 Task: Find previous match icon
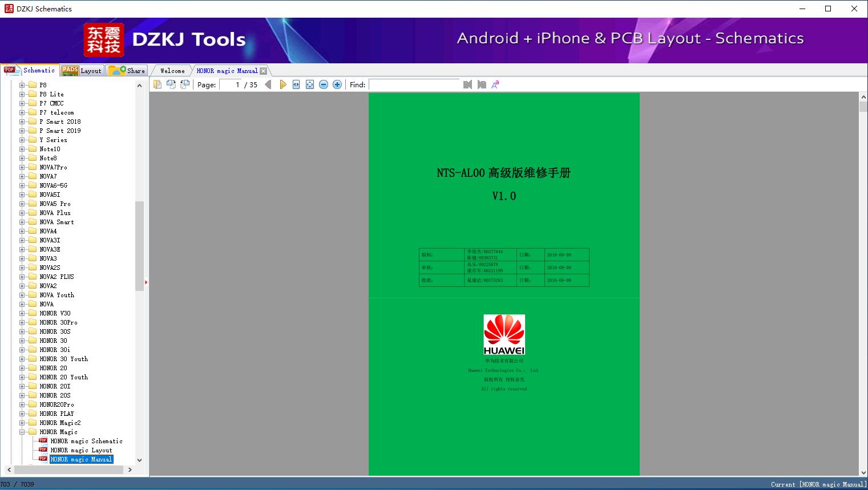coord(468,84)
